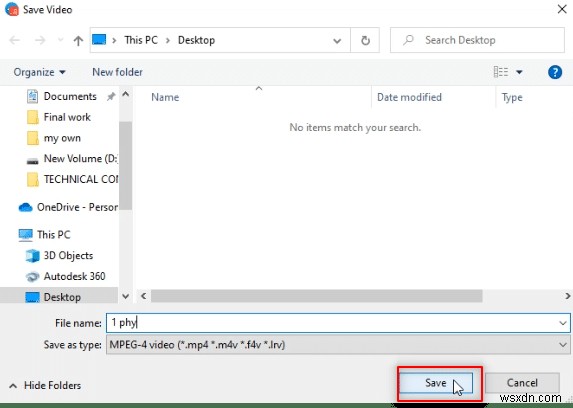This screenshot has width=573, height=408.
Task: Open the Help question mark button
Action: point(555,72)
